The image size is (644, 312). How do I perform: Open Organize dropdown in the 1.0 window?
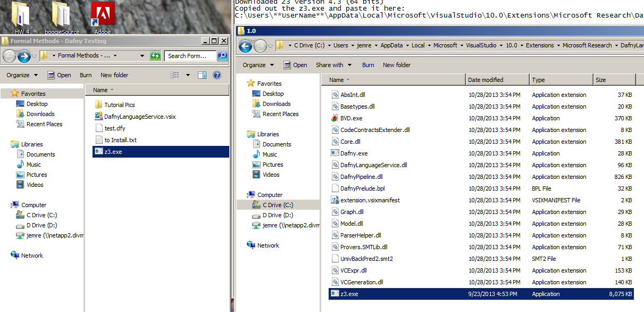pyautogui.click(x=258, y=65)
